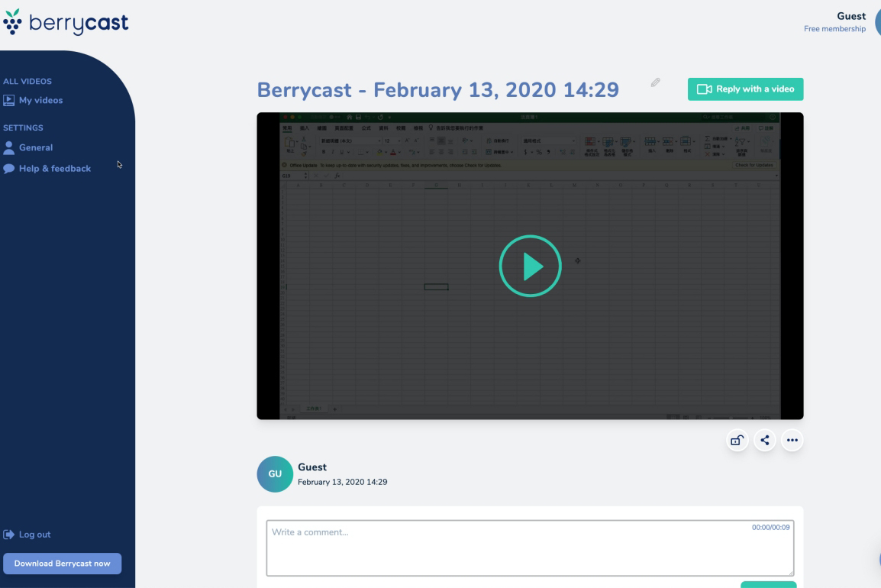
Task: Select General in the Settings section
Action: (34, 147)
